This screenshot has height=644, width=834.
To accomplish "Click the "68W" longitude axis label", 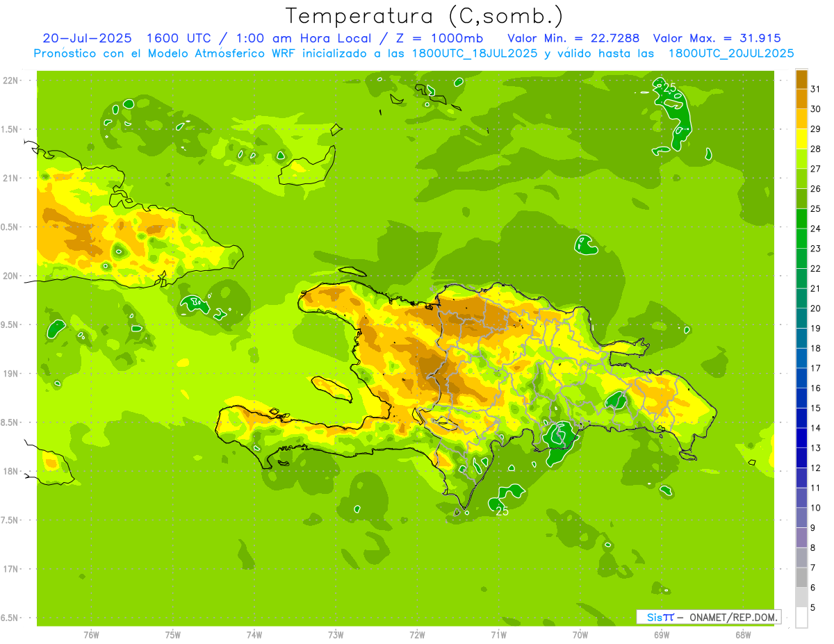I will [743, 634].
